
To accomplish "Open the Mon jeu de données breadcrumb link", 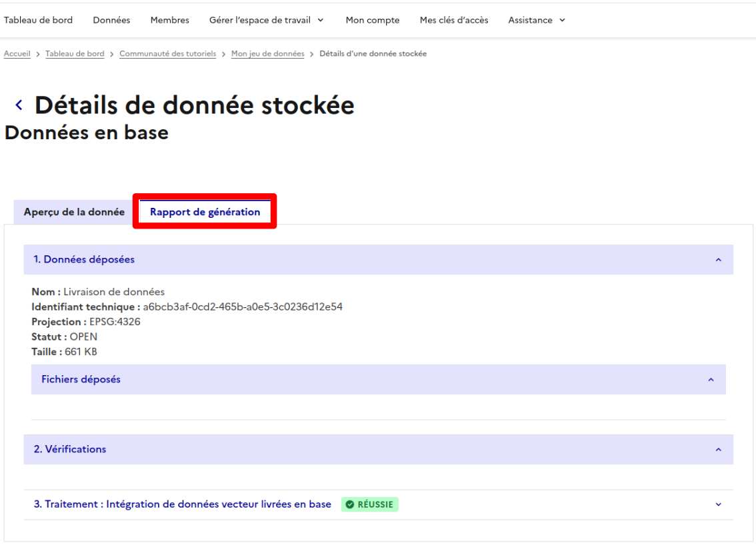I will [x=267, y=53].
